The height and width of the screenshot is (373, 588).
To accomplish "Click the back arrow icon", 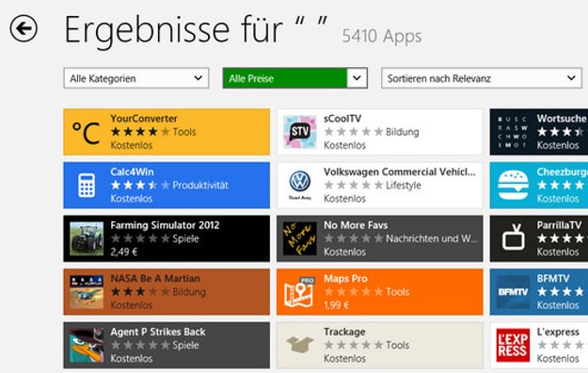I will (24, 28).
